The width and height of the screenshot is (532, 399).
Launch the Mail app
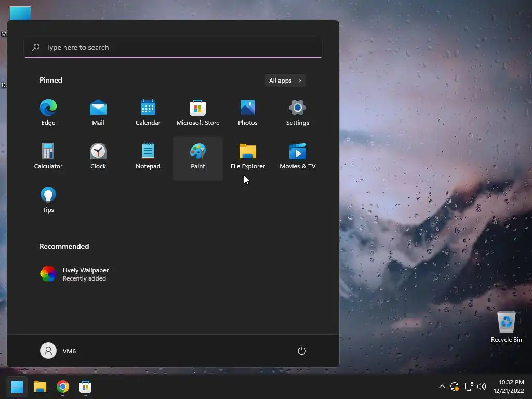pyautogui.click(x=98, y=113)
